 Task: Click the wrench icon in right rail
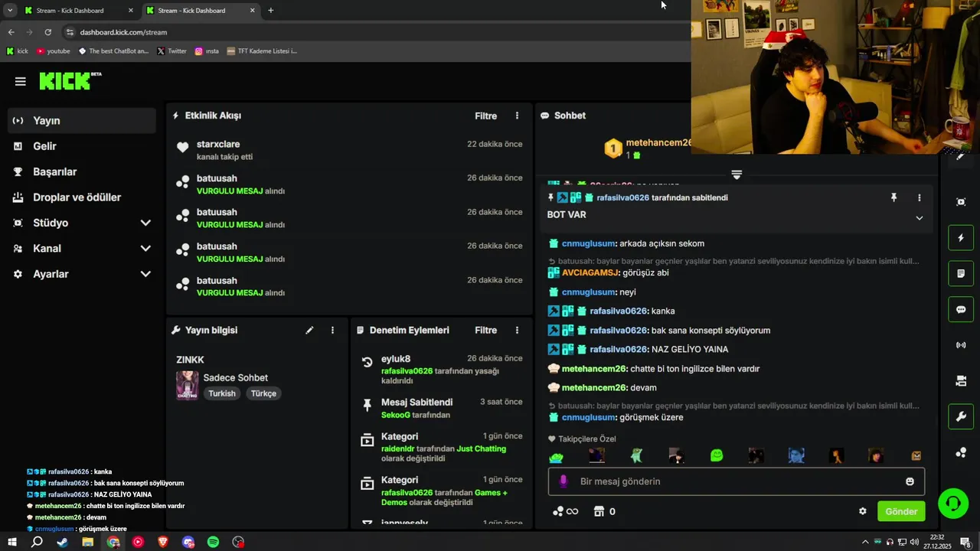961,417
